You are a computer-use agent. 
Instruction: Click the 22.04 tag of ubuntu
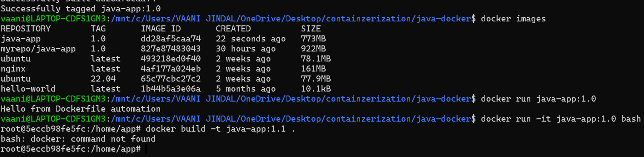click(x=103, y=79)
